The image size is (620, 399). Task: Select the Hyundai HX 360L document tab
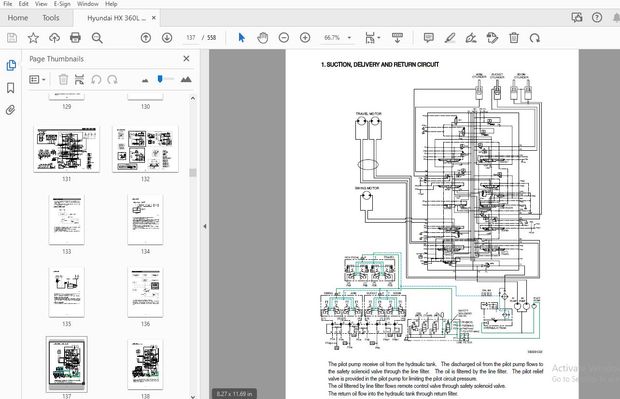click(x=116, y=18)
